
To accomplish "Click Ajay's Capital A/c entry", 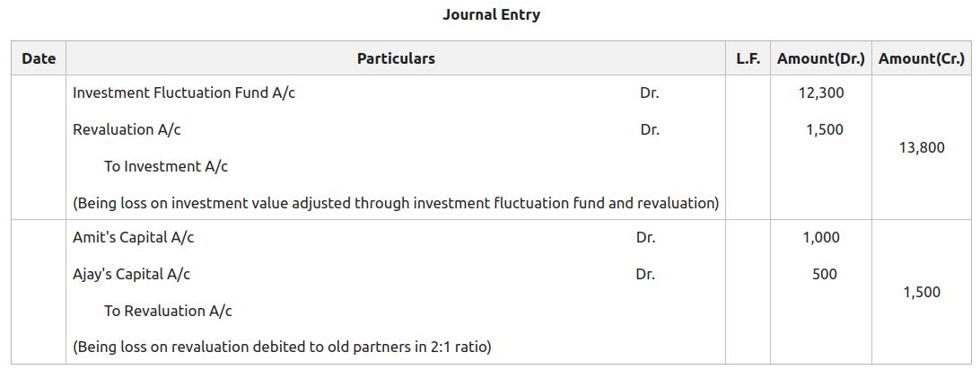I will [x=131, y=274].
